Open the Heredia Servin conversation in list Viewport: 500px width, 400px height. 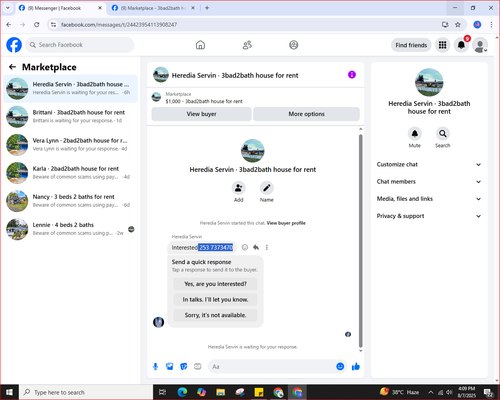(x=70, y=88)
